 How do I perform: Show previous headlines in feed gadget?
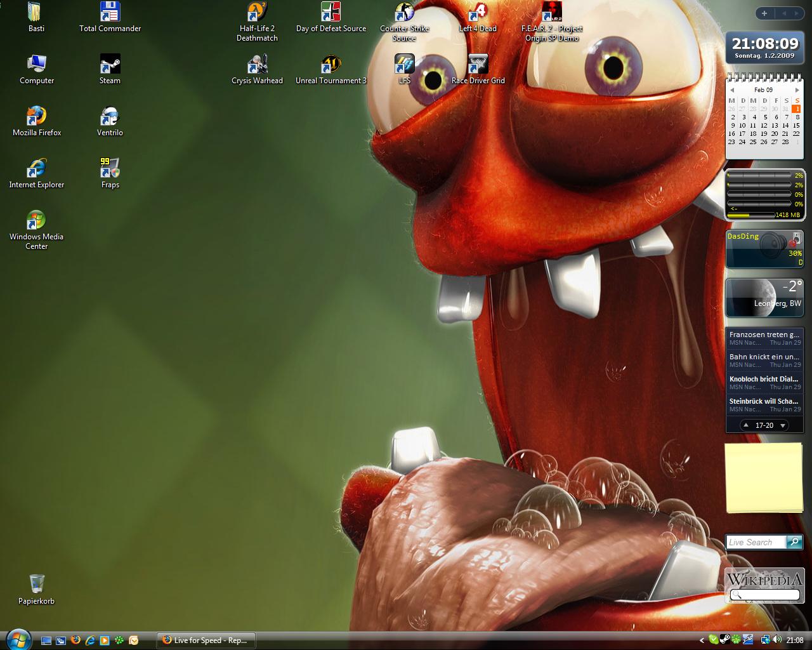click(747, 425)
